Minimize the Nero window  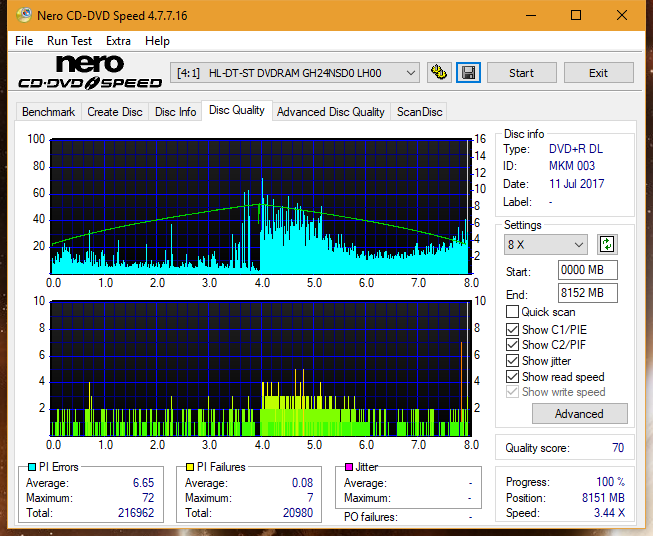pos(531,15)
